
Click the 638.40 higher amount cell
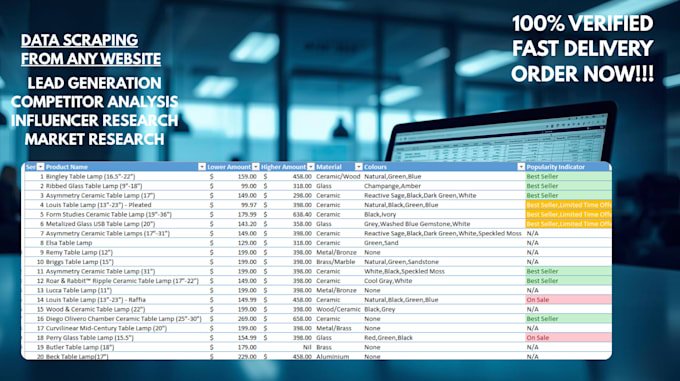click(x=287, y=215)
